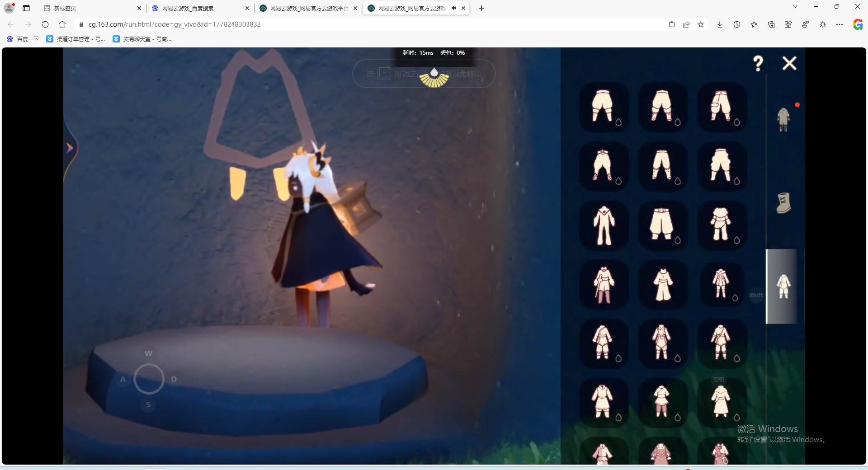The height and width of the screenshot is (470, 868).
Task: Wear the third outfit in the sixth row
Action: 722,403
